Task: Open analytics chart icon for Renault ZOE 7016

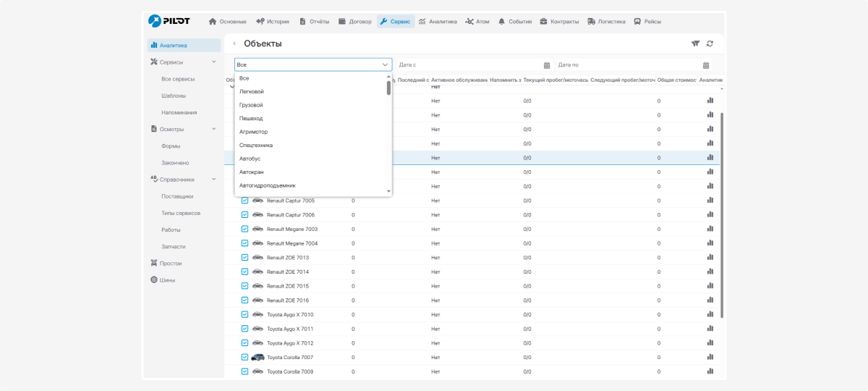Action: point(710,300)
